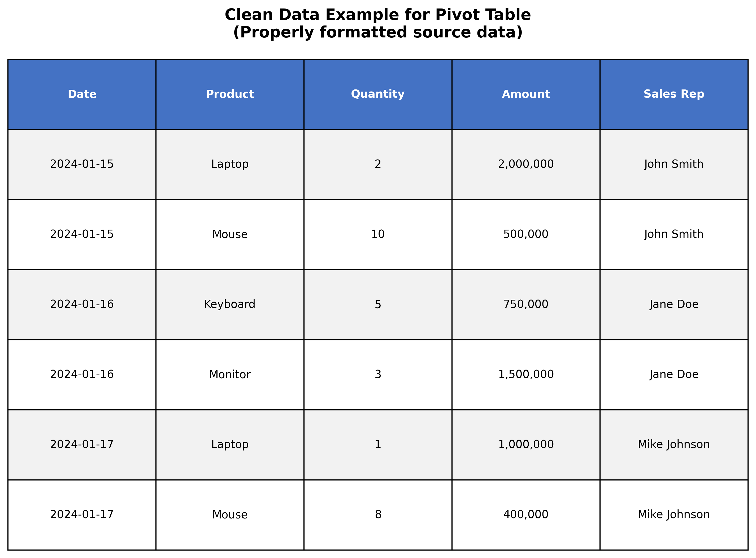The width and height of the screenshot is (756, 558).
Task: Click the 1,500,000 amount cell
Action: [526, 375]
